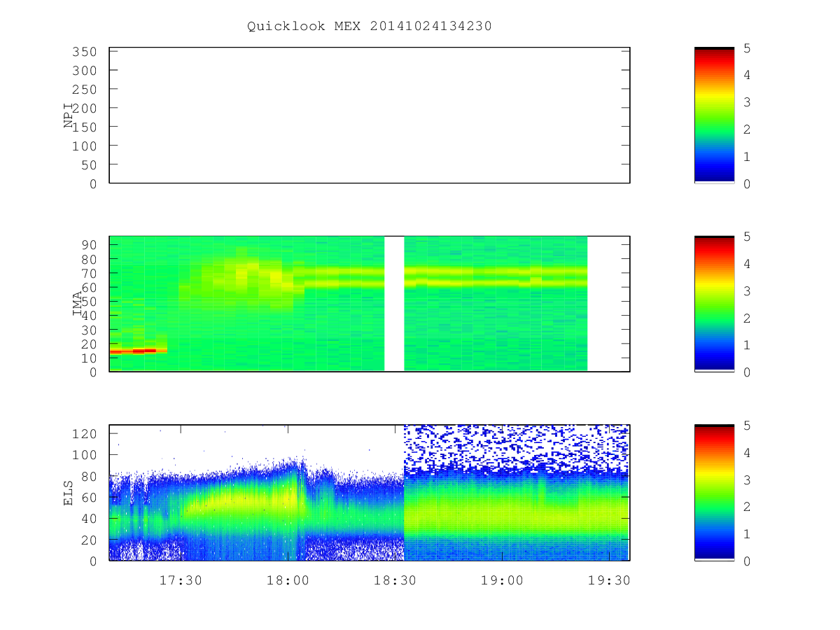Click the 10 tick on IMA axis
The width and height of the screenshot is (840, 630).
click(x=89, y=358)
